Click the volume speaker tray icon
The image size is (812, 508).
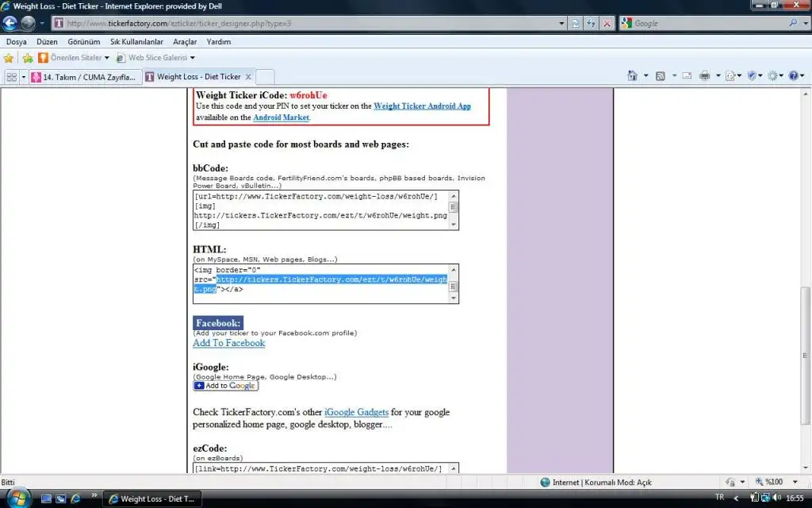[x=777, y=498]
